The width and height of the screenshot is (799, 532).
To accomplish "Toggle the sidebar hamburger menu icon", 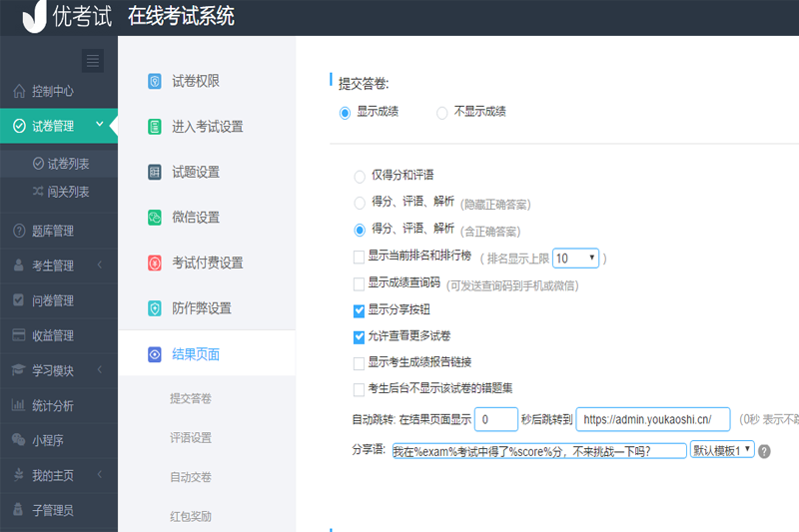I will coord(93,61).
